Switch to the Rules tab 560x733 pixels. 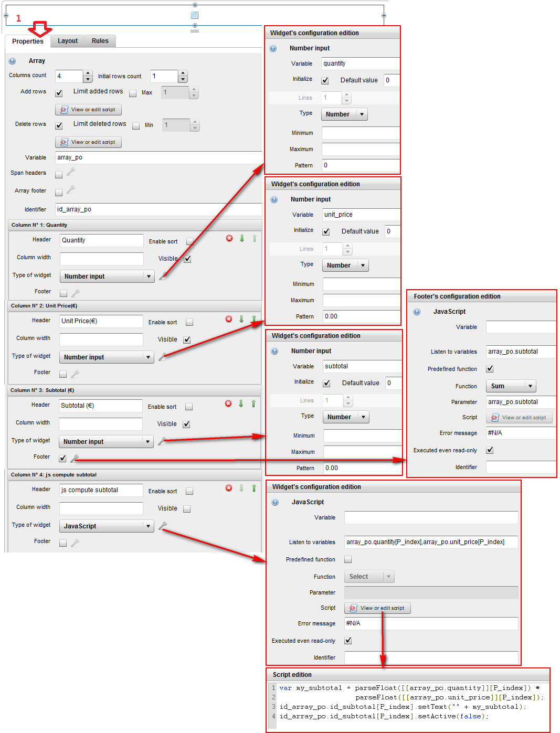[x=100, y=41]
